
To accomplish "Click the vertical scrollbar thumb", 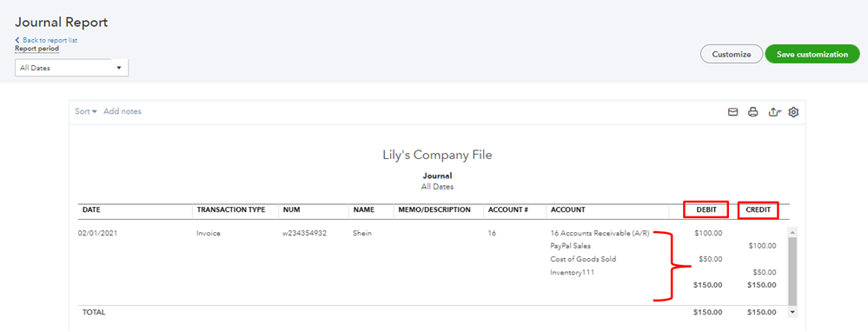I will tap(792, 272).
